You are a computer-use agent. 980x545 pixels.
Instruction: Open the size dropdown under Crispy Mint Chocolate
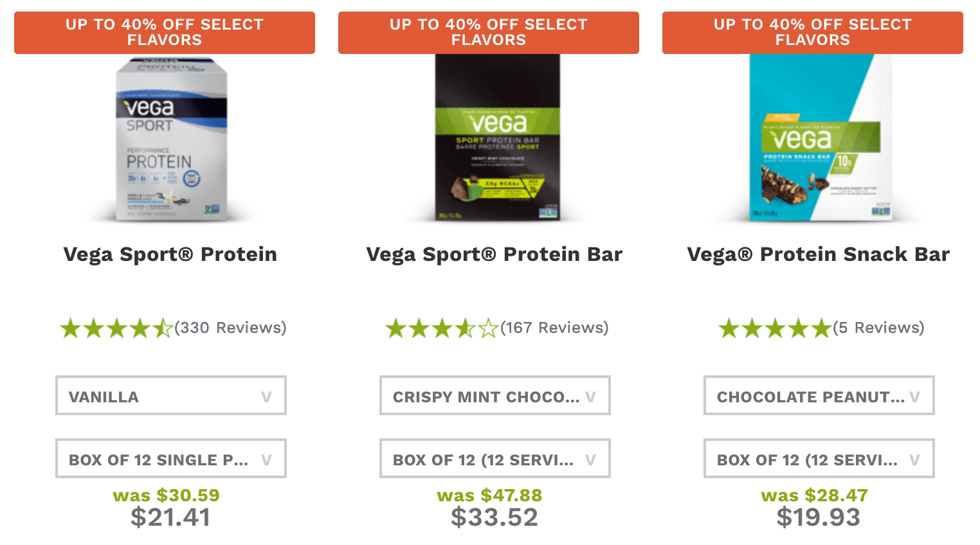click(495, 459)
